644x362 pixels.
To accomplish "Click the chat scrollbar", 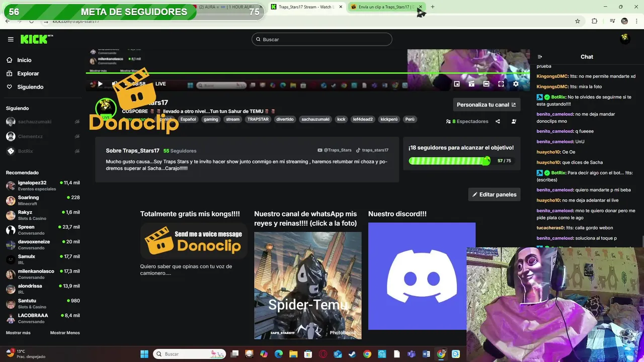I will tap(642, 241).
